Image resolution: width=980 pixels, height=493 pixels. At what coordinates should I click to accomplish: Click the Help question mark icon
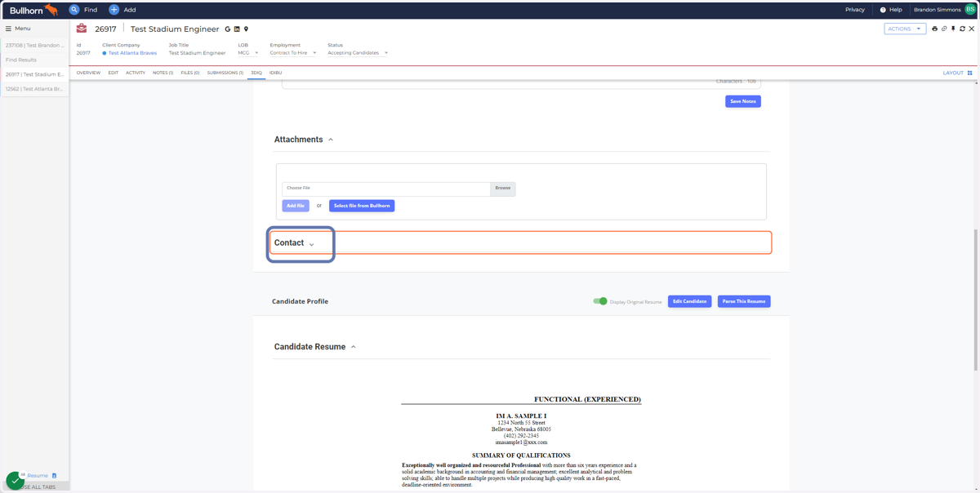883,10
